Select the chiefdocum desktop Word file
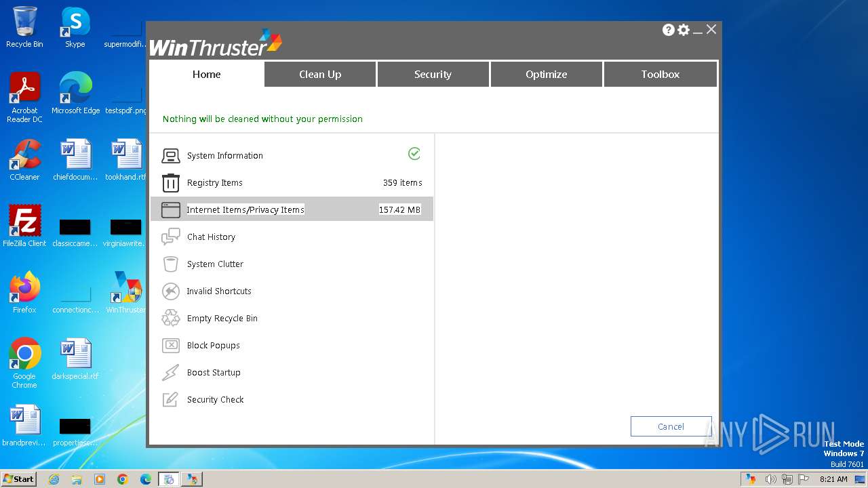Viewport: 868px width, 488px height. 75,160
